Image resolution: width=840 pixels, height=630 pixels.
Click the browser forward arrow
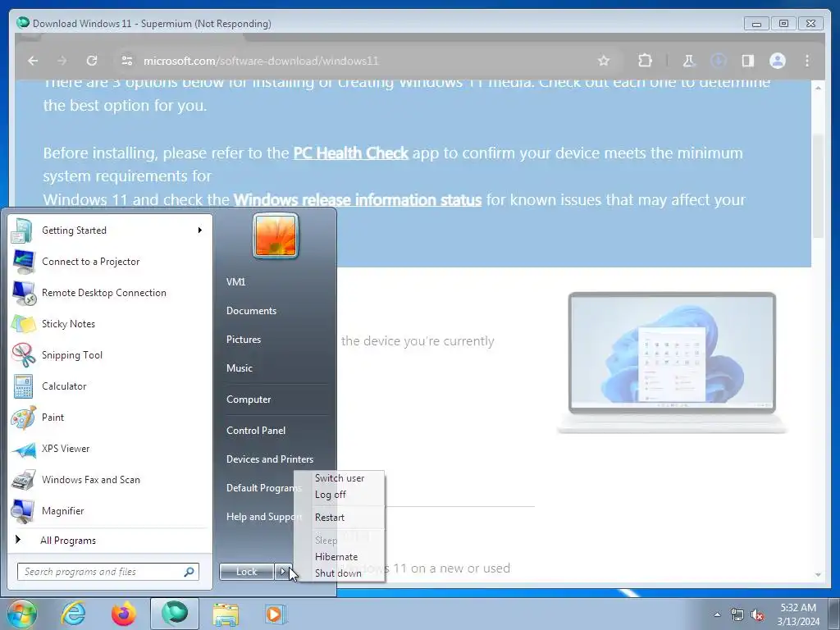click(x=62, y=61)
